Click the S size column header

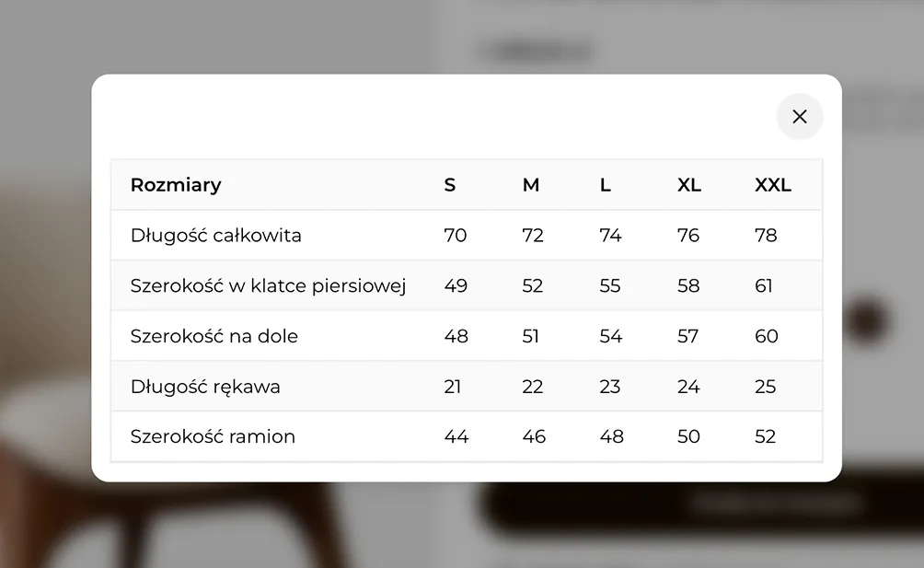pos(450,185)
